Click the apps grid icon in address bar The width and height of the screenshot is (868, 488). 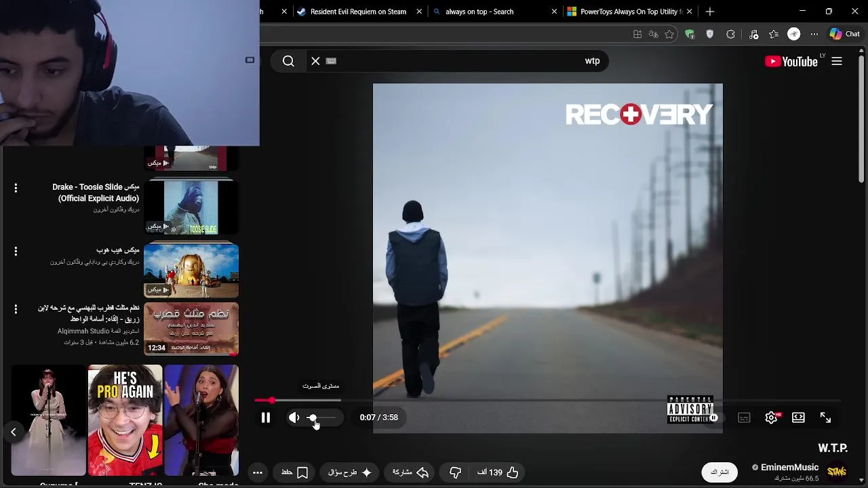(637, 34)
